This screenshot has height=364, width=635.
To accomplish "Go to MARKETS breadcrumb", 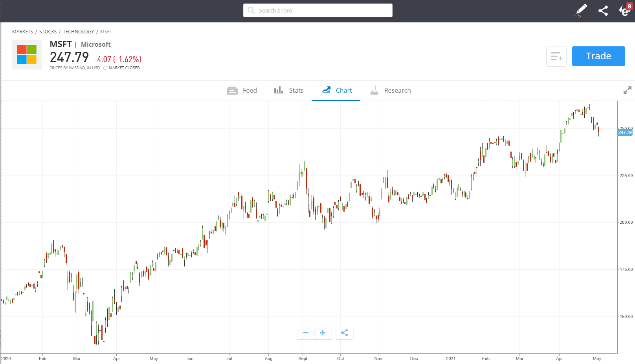I will pos(23,32).
